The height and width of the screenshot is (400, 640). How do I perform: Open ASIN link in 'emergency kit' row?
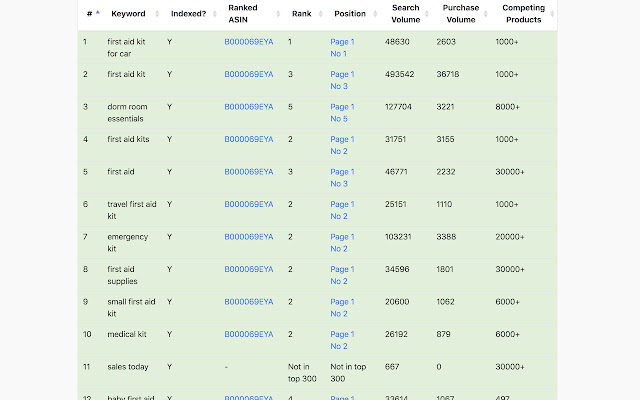coord(248,237)
